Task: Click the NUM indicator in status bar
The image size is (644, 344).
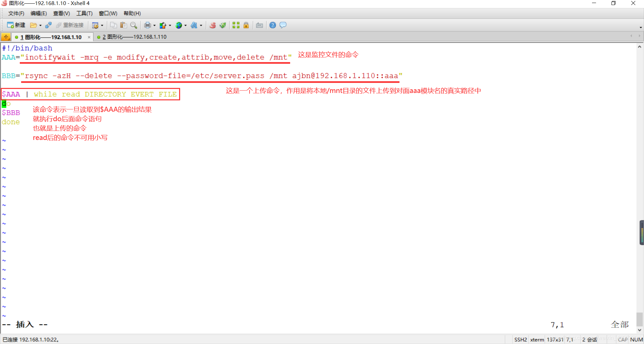Action: (x=637, y=340)
